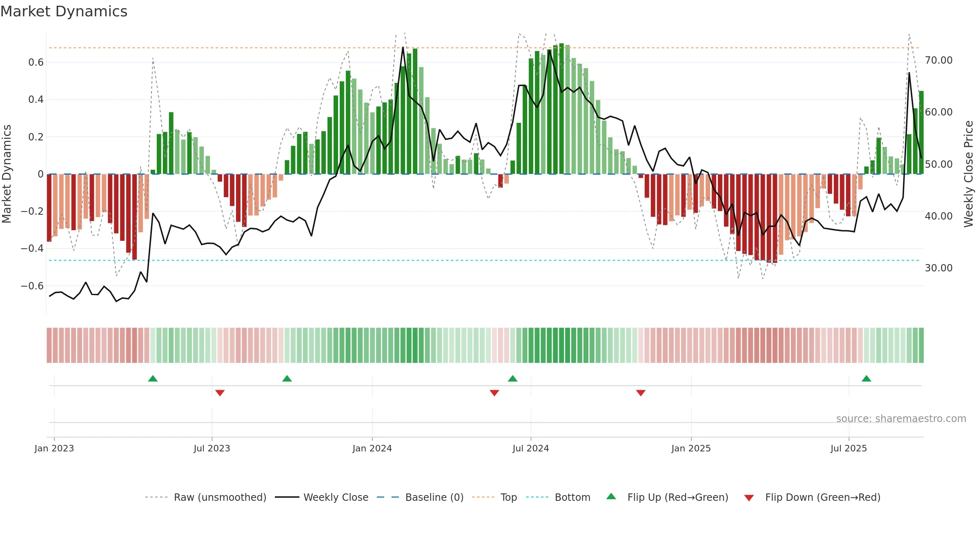Click the 40.00 price axis tick

click(939, 216)
